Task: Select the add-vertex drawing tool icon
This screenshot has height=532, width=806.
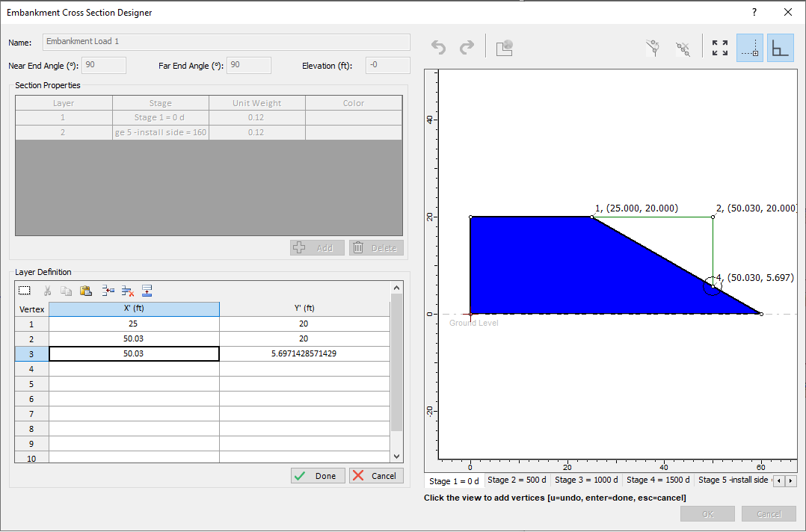Action: click(x=652, y=46)
